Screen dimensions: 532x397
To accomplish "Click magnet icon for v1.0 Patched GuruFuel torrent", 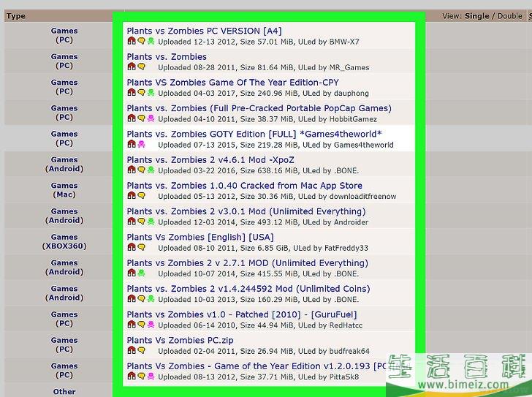I will [x=132, y=325].
